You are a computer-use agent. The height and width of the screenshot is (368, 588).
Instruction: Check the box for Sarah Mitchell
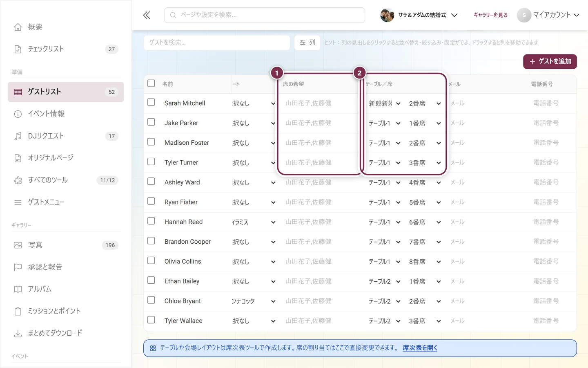pyautogui.click(x=151, y=102)
